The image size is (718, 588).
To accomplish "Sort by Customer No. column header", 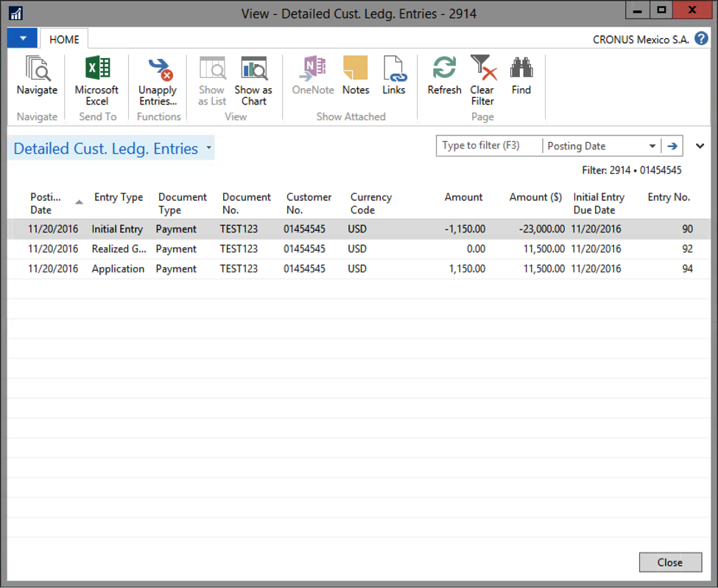I will (309, 204).
